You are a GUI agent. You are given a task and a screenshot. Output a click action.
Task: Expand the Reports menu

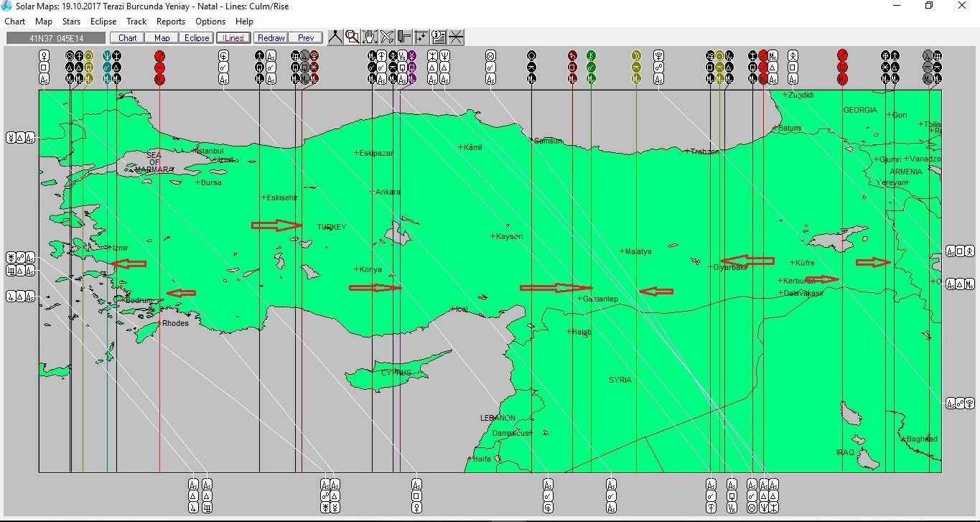(171, 22)
